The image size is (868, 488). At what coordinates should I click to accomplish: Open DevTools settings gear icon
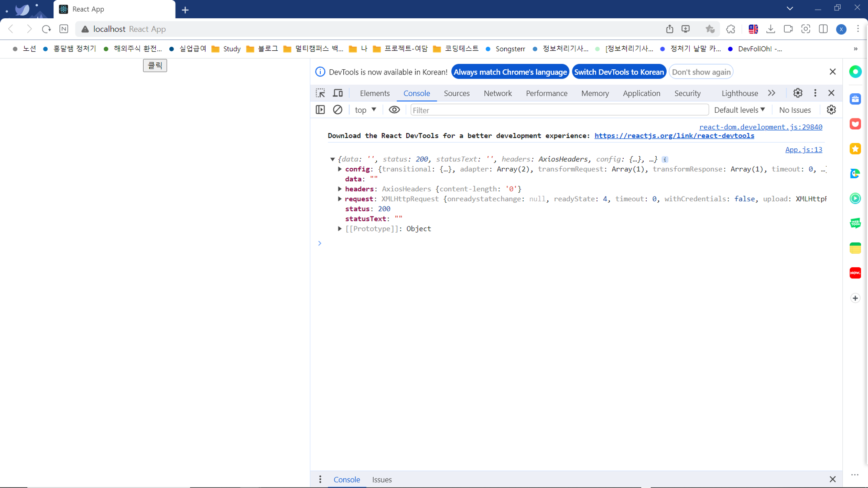tap(798, 93)
